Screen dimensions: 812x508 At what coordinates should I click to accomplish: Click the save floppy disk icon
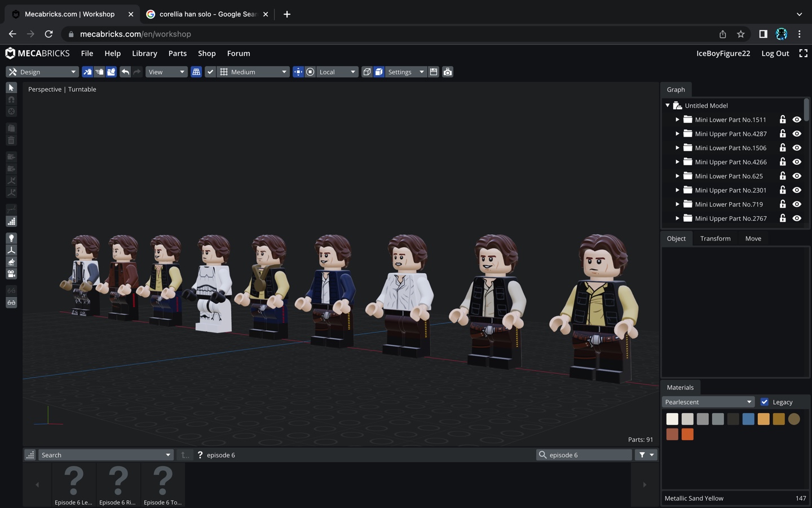434,72
